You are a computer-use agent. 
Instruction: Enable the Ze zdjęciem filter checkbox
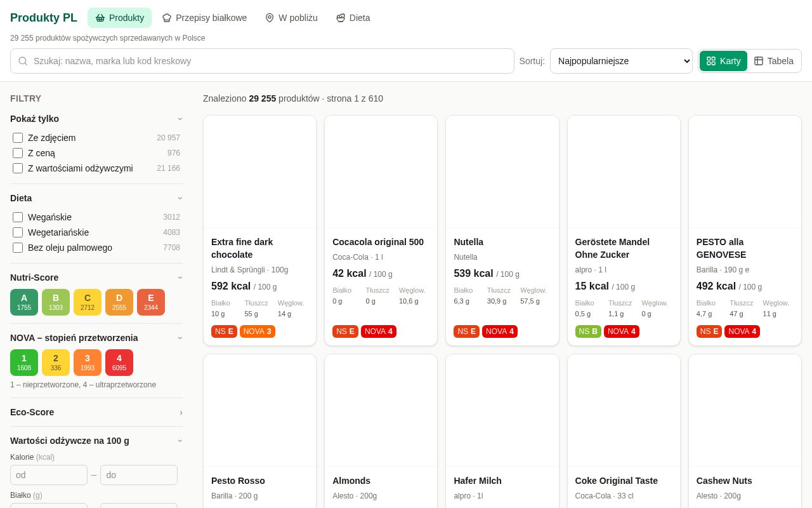[18, 138]
